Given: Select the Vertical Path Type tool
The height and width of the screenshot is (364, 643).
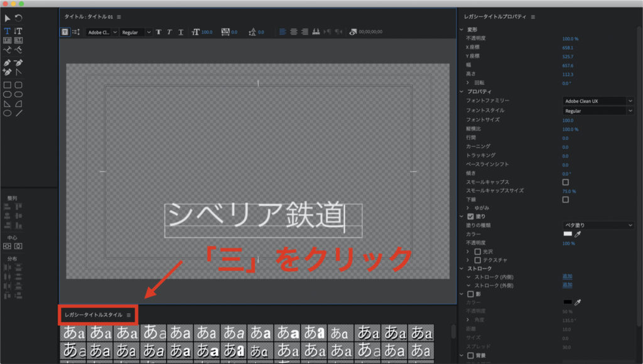Looking at the screenshot, I should point(18,50).
